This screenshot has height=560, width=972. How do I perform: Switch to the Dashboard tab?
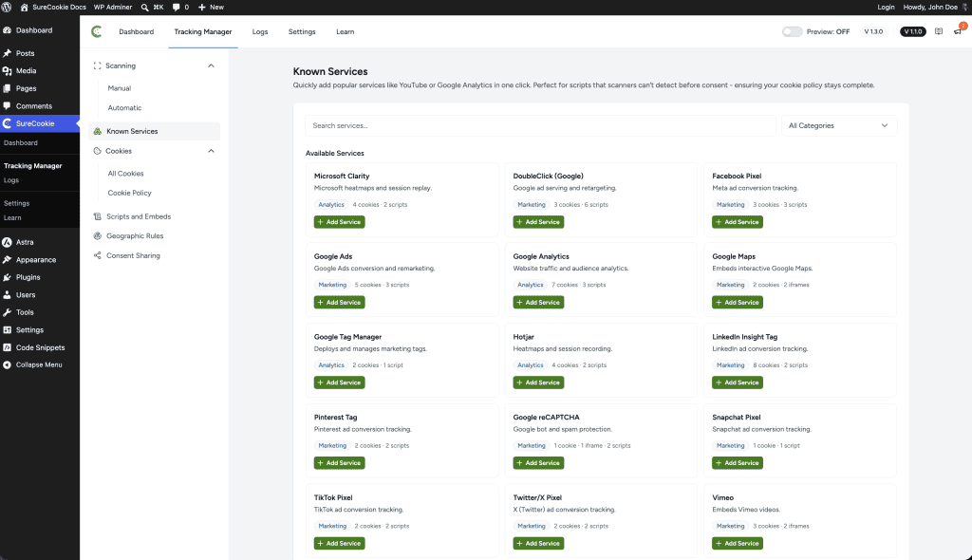(x=137, y=31)
